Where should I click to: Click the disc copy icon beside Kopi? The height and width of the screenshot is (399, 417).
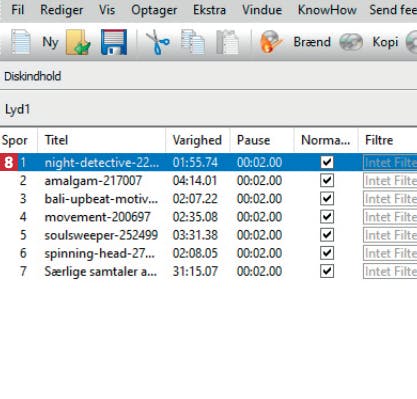point(351,42)
